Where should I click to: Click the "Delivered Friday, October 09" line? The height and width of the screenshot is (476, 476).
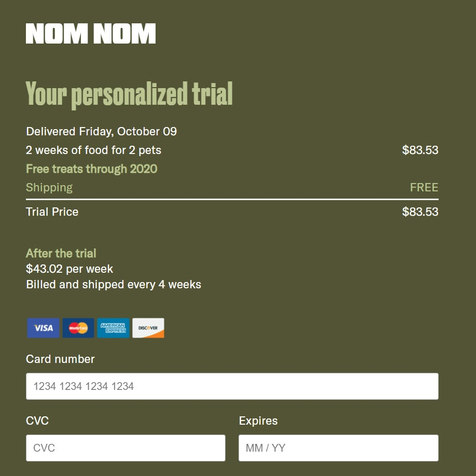(x=102, y=131)
